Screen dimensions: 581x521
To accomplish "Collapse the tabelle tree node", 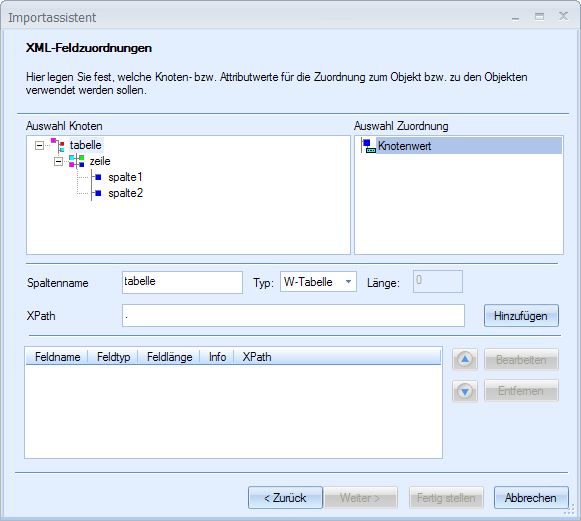I will coord(39,145).
